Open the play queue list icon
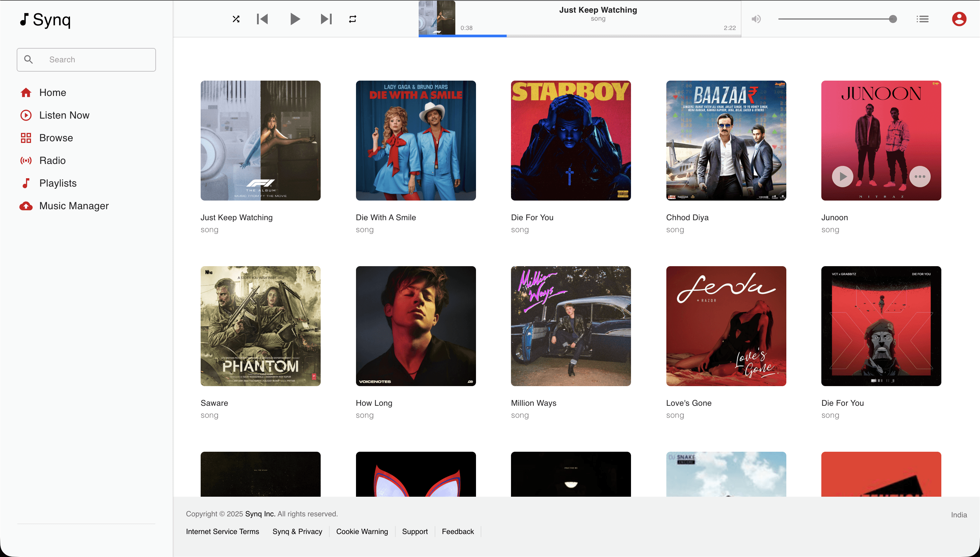 coord(923,19)
